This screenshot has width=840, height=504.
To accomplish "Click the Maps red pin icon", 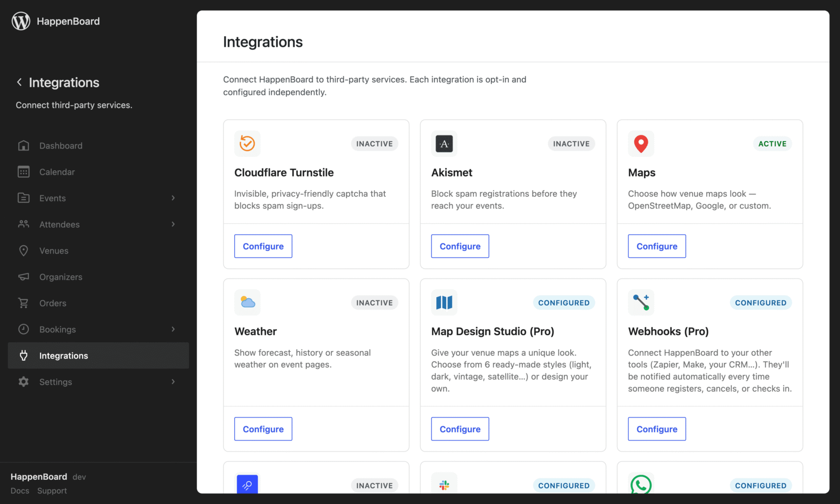I will click(641, 143).
